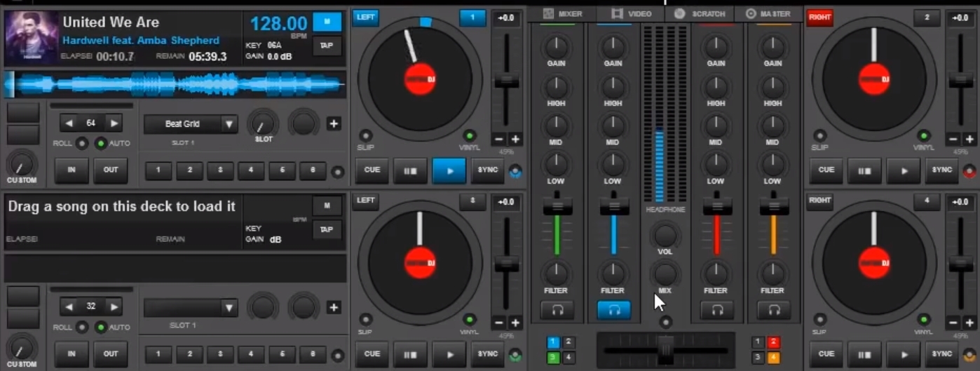The image size is (980, 371).
Task: Click round button after deck 1 hot cue 6
Action: (338, 172)
